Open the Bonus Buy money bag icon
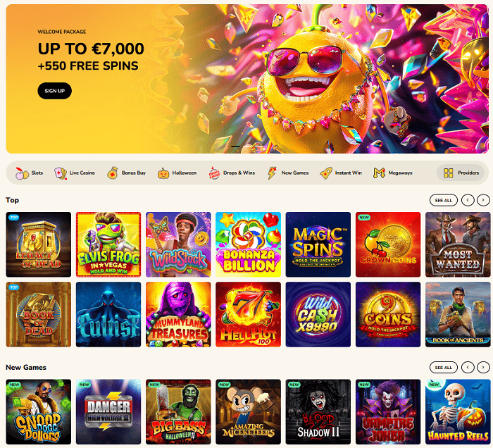The width and height of the screenshot is (493, 448). pyautogui.click(x=113, y=173)
